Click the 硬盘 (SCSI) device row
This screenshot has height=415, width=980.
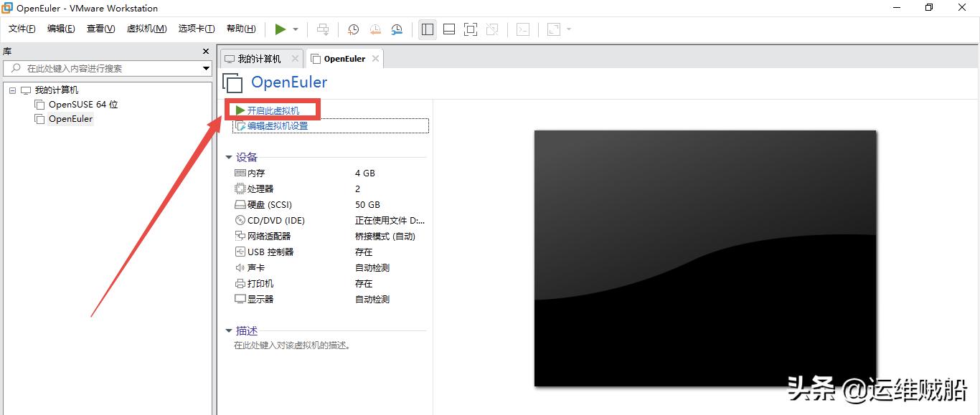[329, 205]
